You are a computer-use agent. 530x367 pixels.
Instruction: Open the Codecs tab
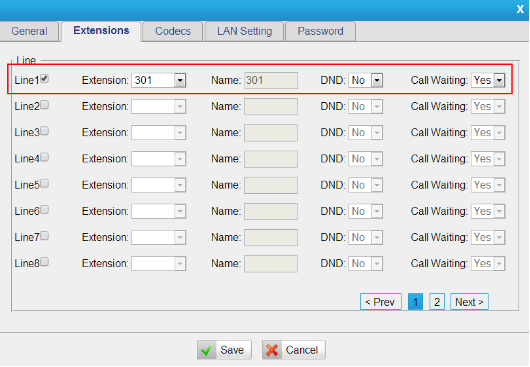tap(173, 31)
